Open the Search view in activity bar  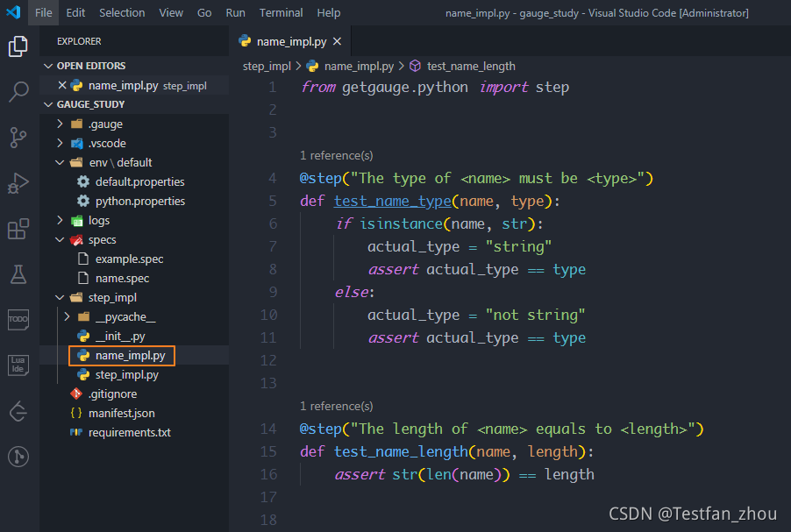point(18,92)
